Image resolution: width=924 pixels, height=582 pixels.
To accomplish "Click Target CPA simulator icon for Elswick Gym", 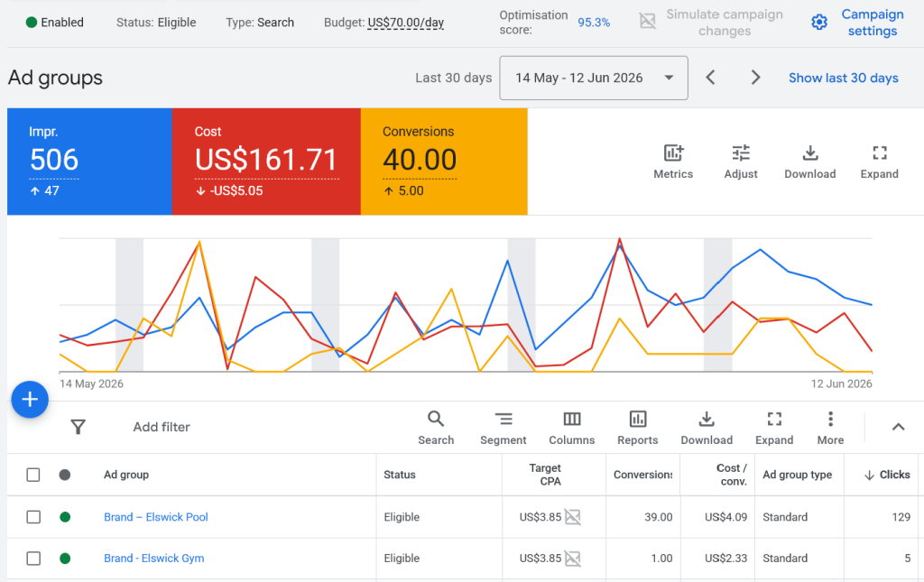I will [572, 559].
